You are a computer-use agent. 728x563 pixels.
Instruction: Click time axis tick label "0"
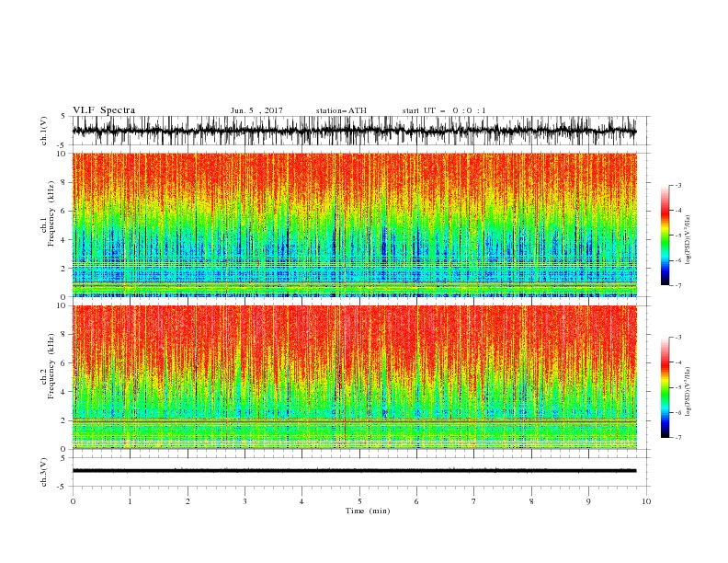point(73,501)
